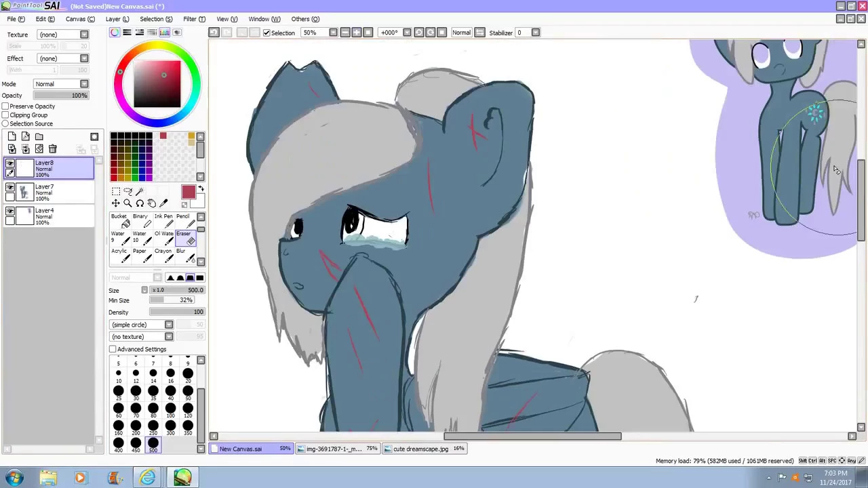Select the zoom magnifier tool

tap(127, 203)
